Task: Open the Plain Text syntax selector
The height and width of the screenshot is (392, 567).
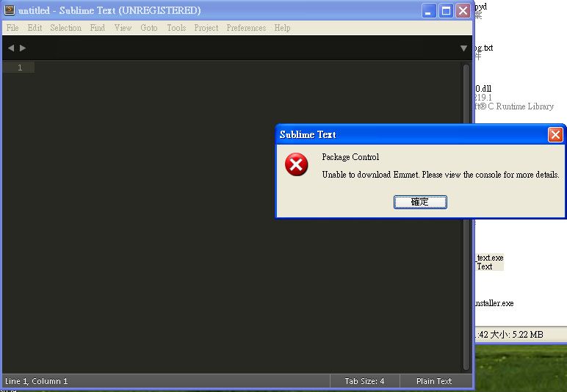Action: click(434, 381)
